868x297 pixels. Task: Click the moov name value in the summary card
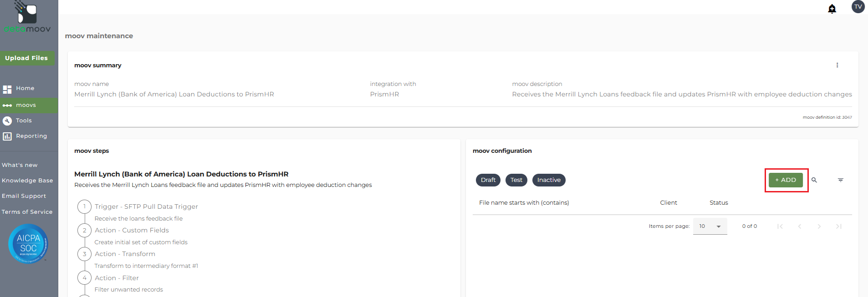pyautogui.click(x=174, y=94)
